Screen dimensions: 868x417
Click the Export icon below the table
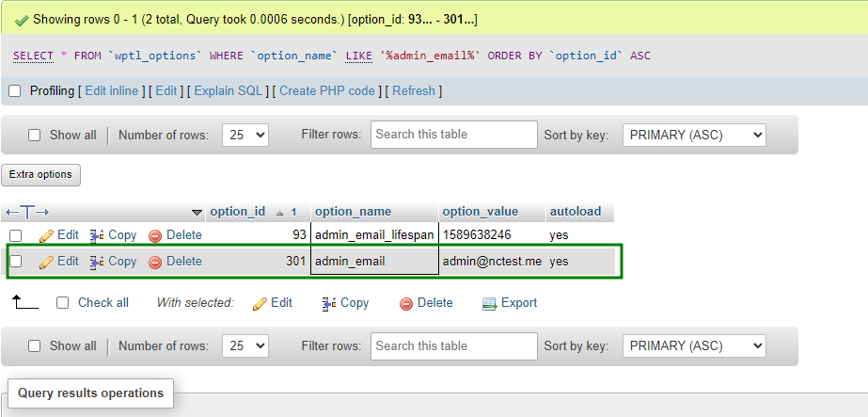(489, 303)
